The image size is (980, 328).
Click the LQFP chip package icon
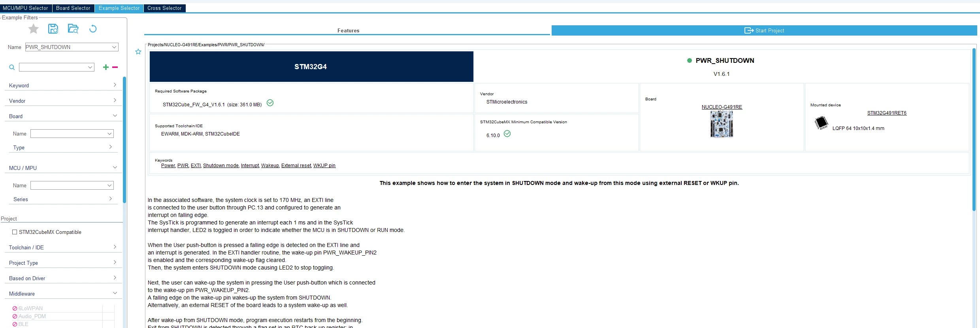[x=821, y=123]
